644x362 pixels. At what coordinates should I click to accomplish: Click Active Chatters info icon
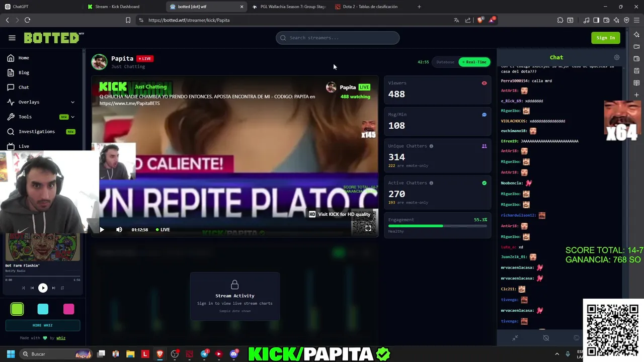(x=431, y=183)
